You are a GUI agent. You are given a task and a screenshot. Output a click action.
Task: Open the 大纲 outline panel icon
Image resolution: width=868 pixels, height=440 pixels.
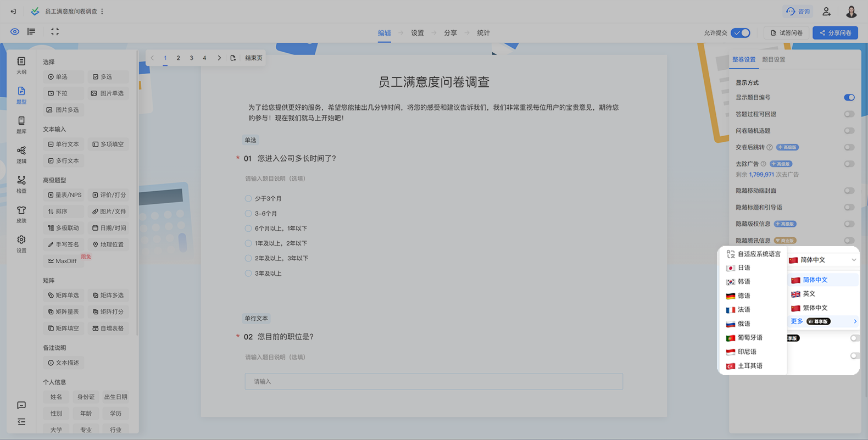[21, 65]
